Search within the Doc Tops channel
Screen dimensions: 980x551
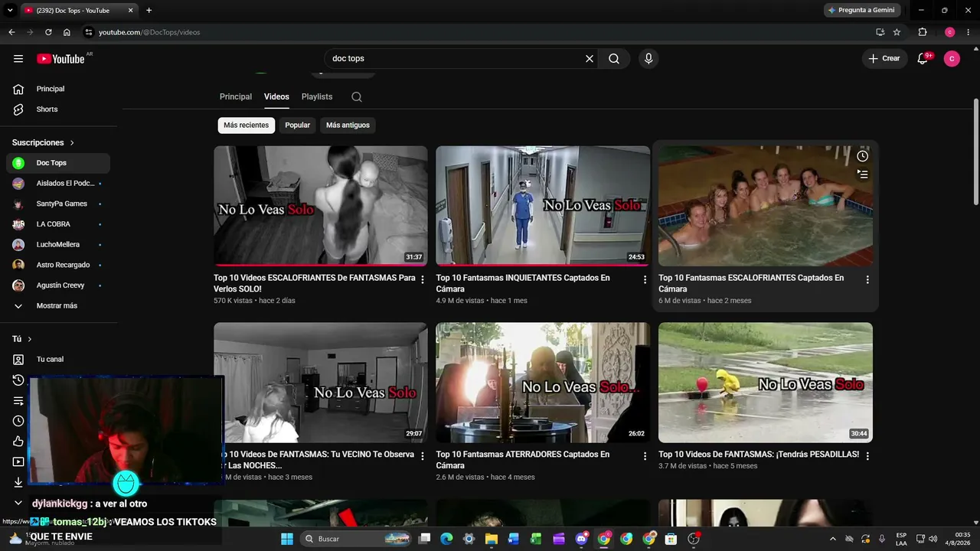tap(357, 97)
